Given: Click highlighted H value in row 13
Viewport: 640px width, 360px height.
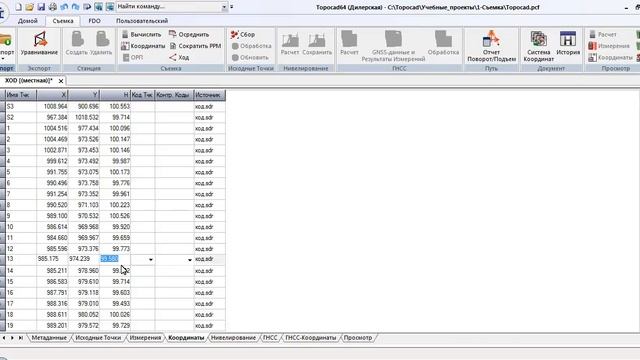Looking at the screenshot, I should (x=109, y=259).
